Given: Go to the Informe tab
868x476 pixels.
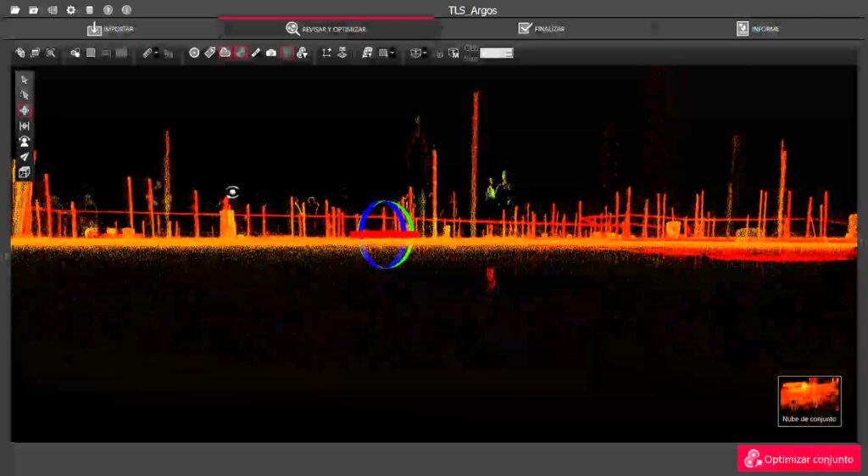Looking at the screenshot, I should [x=757, y=29].
